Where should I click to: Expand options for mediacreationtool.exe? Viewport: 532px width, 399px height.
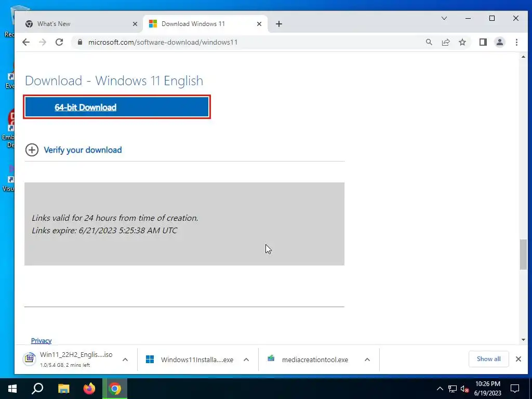(367, 360)
